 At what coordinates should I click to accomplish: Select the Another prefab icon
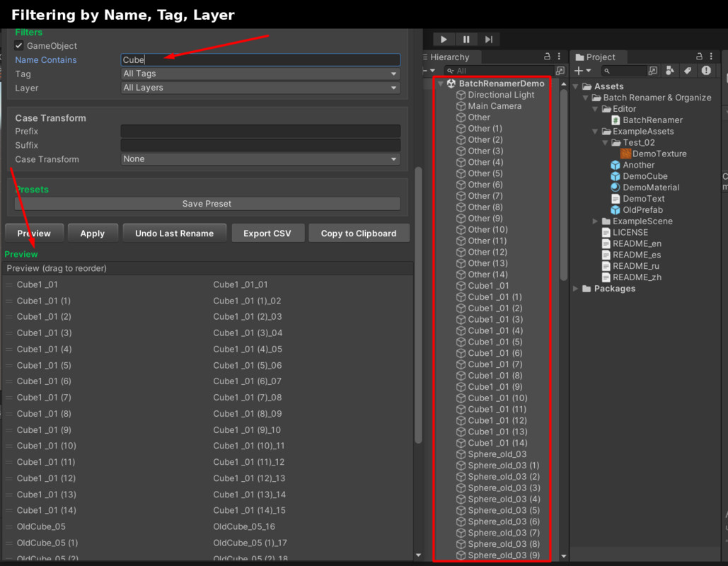pyautogui.click(x=616, y=165)
